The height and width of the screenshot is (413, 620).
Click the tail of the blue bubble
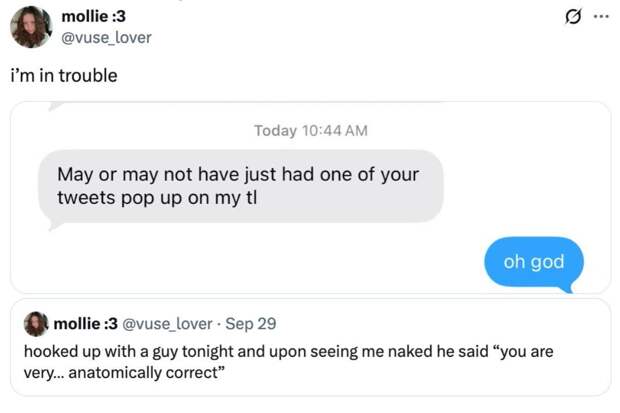[x=567, y=288]
